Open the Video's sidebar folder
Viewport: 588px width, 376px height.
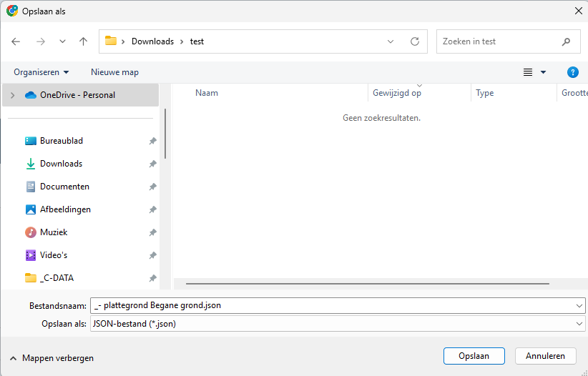click(54, 255)
